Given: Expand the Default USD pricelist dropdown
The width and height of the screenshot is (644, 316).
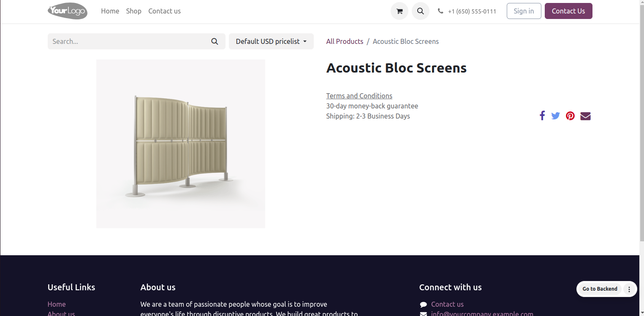Looking at the screenshot, I should click(271, 41).
